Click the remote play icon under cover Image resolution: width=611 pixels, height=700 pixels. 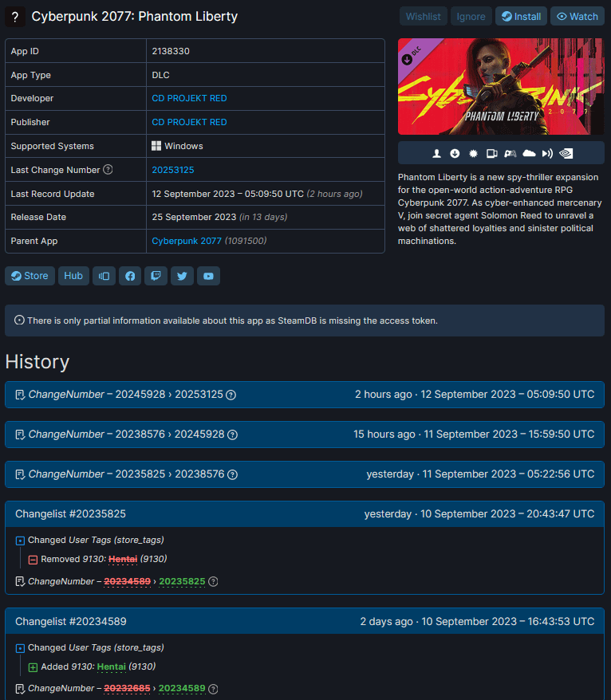[547, 154]
